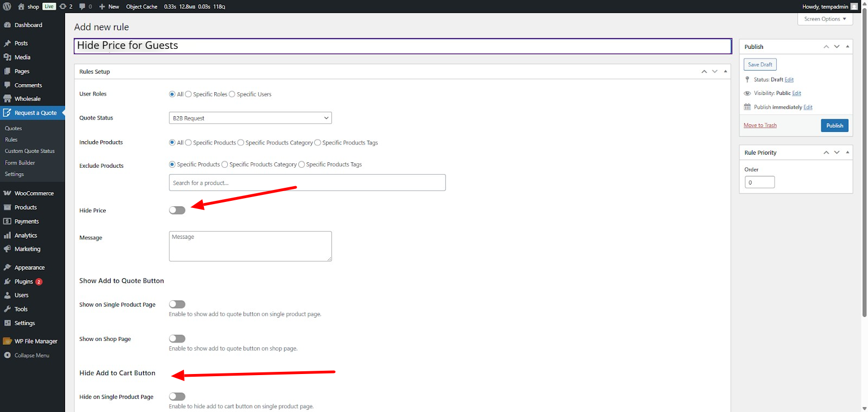
Task: Click the page vertical scrollbar
Action: tap(864, 163)
